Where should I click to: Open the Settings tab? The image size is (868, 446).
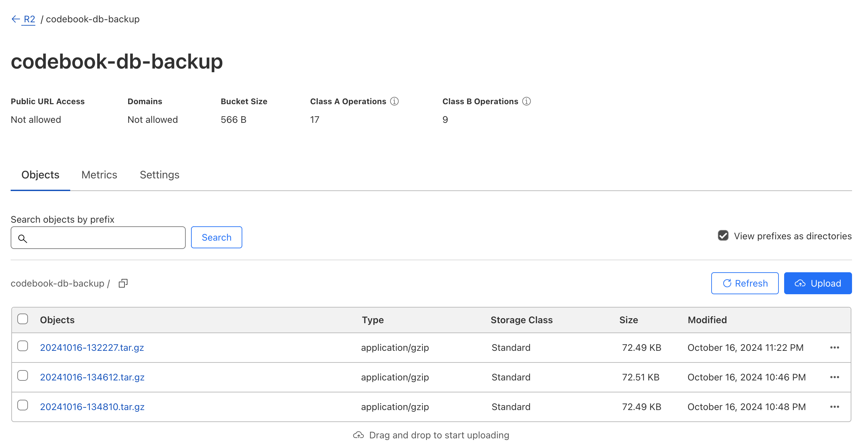click(x=159, y=175)
